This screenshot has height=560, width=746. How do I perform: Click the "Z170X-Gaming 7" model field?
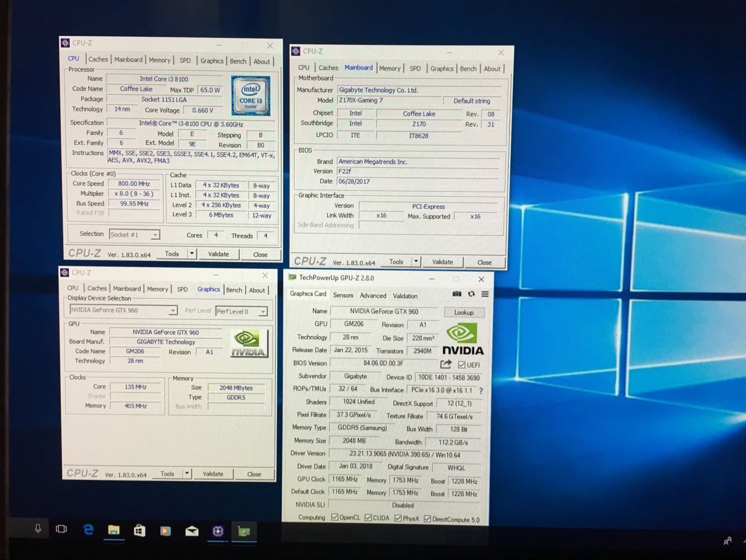[389, 101]
